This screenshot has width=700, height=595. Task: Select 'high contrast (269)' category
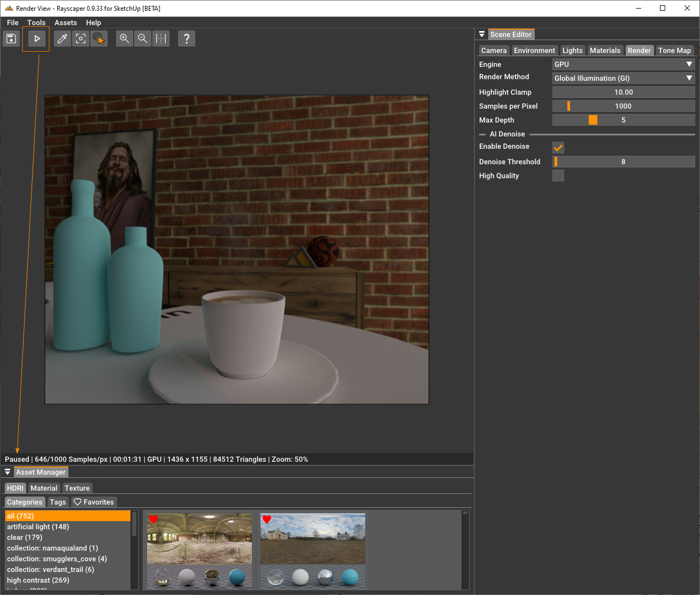[67, 580]
